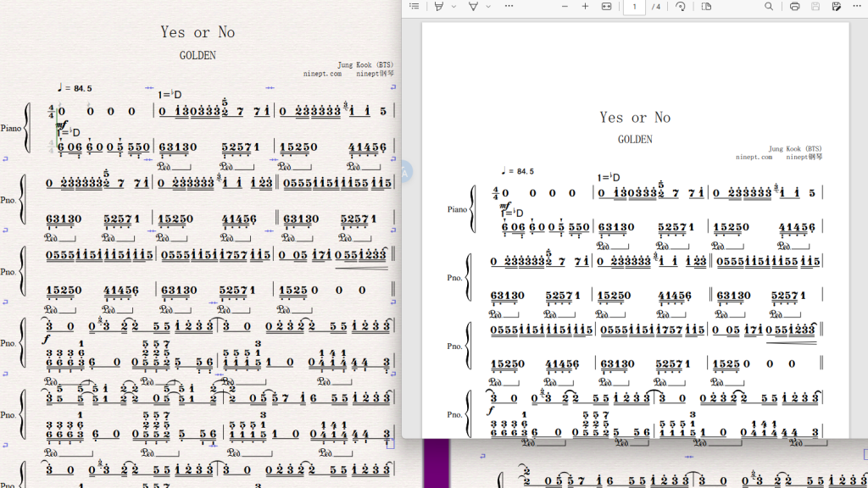
Task: Click the page number input field
Action: click(x=634, y=7)
